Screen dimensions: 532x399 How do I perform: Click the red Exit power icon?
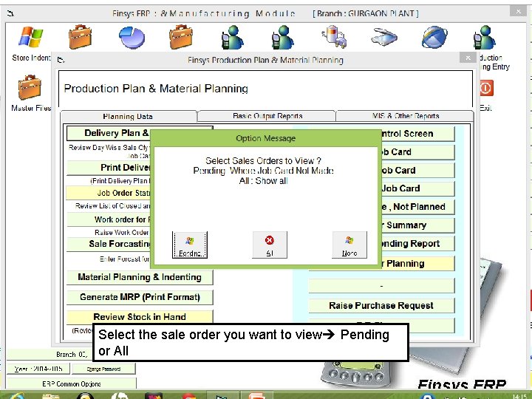[x=486, y=88]
